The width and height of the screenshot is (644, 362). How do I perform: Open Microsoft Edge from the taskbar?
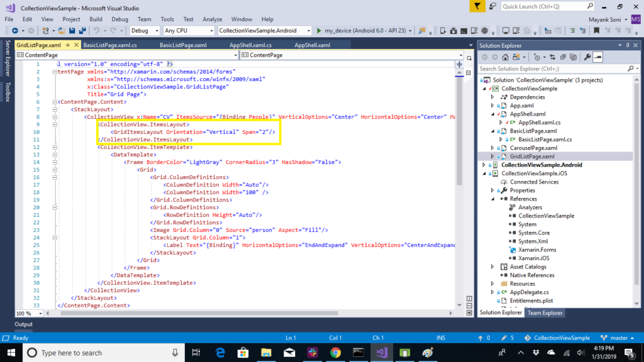pyautogui.click(x=220, y=353)
